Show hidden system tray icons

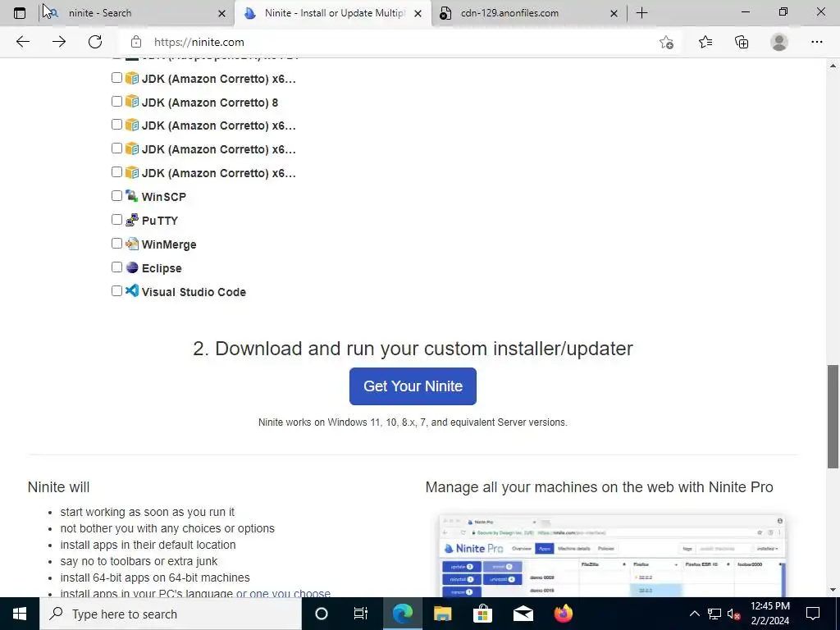click(x=694, y=614)
